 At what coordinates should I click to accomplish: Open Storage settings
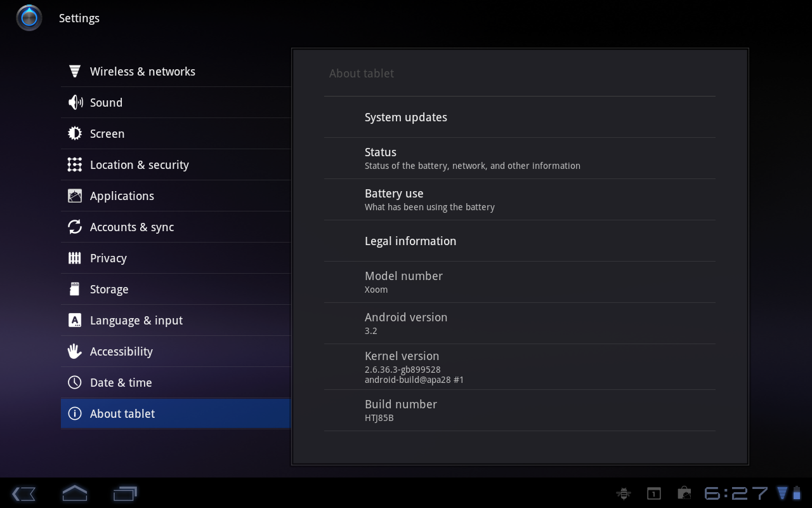176,289
